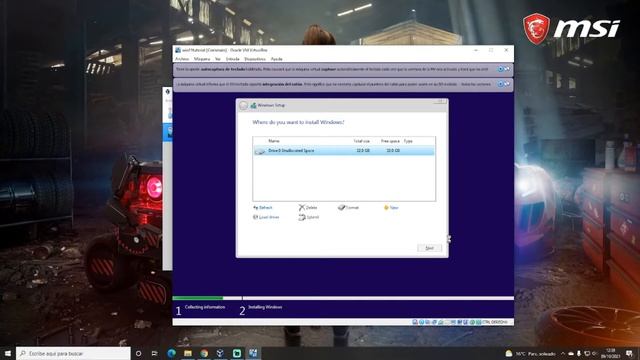Click the CTRL DERECHA host key indicator
The height and width of the screenshot is (360, 640).
[x=495, y=322]
